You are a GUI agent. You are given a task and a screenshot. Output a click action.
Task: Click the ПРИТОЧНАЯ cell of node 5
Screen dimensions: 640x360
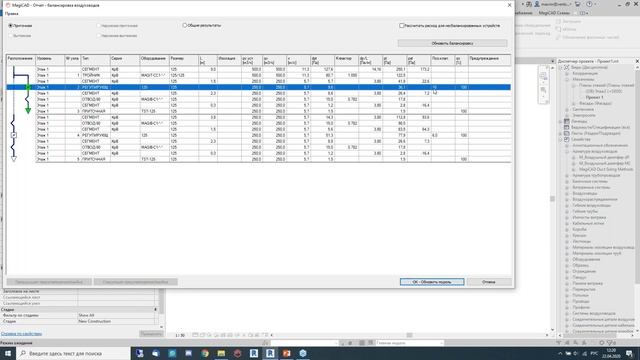pyautogui.click(x=95, y=159)
